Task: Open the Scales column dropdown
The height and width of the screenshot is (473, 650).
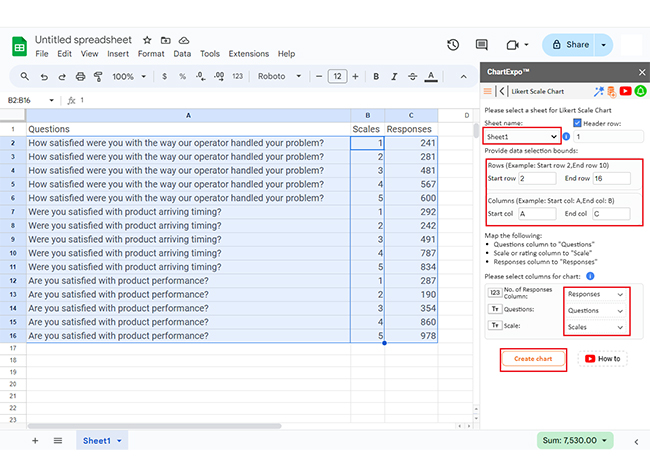Action: [595, 327]
